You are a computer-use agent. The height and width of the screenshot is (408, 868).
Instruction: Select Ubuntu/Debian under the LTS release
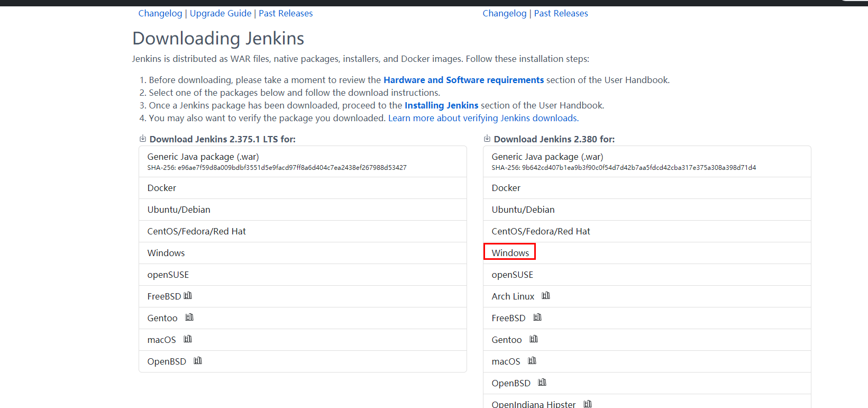(303, 210)
